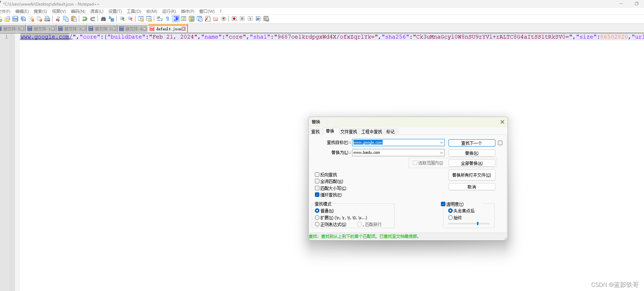Image resolution: width=644 pixels, height=291 pixels.
Task: Switch to the 文件查找 tab
Action: [x=349, y=132]
